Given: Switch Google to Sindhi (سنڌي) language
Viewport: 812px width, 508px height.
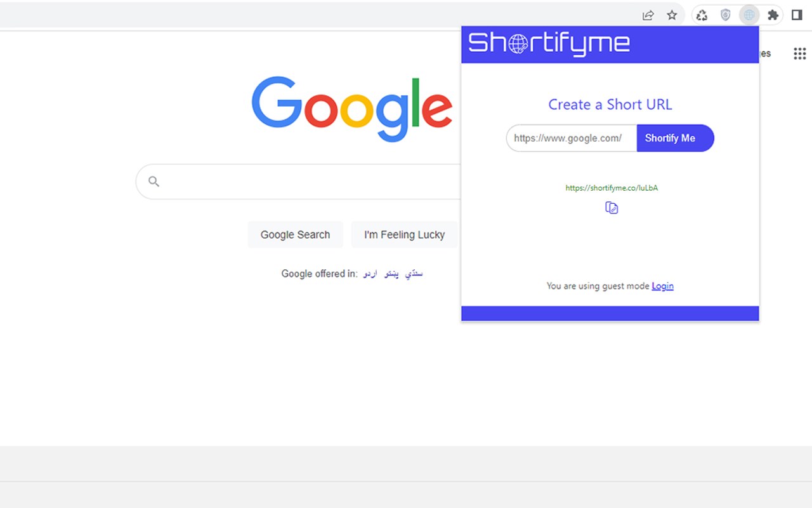Looking at the screenshot, I should tap(414, 274).
